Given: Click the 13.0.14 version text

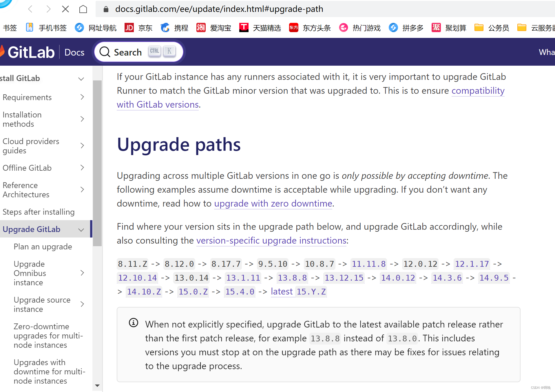Looking at the screenshot, I should 191,278.
